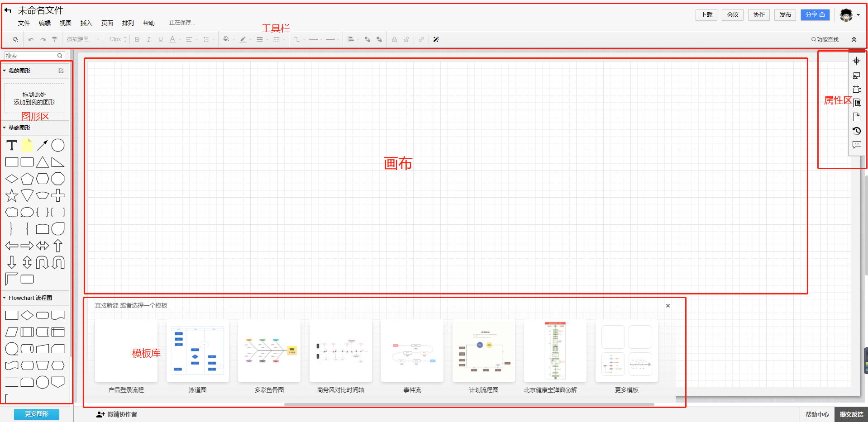Open the 文件 menu
868x422 pixels.
pyautogui.click(x=24, y=23)
